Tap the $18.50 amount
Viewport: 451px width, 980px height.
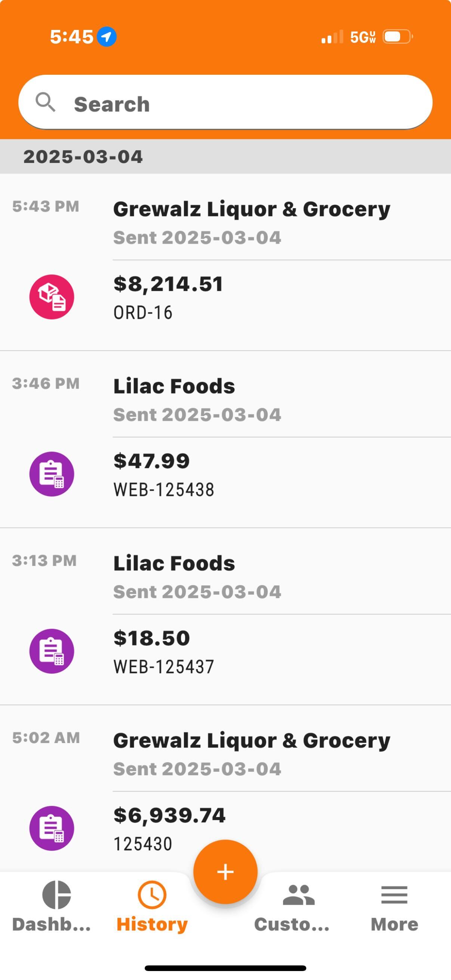pyautogui.click(x=151, y=638)
